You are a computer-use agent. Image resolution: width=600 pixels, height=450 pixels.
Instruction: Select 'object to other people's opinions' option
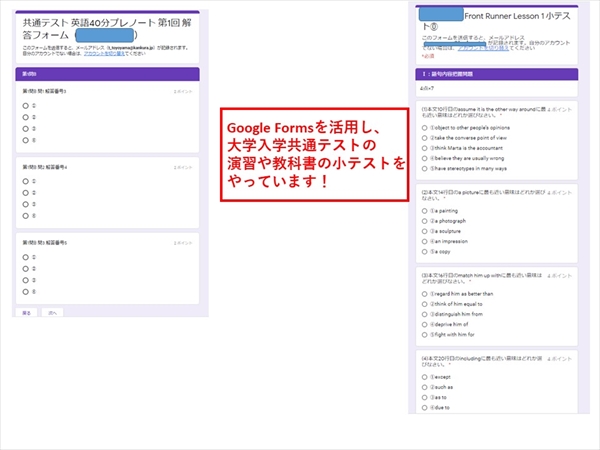(x=424, y=128)
